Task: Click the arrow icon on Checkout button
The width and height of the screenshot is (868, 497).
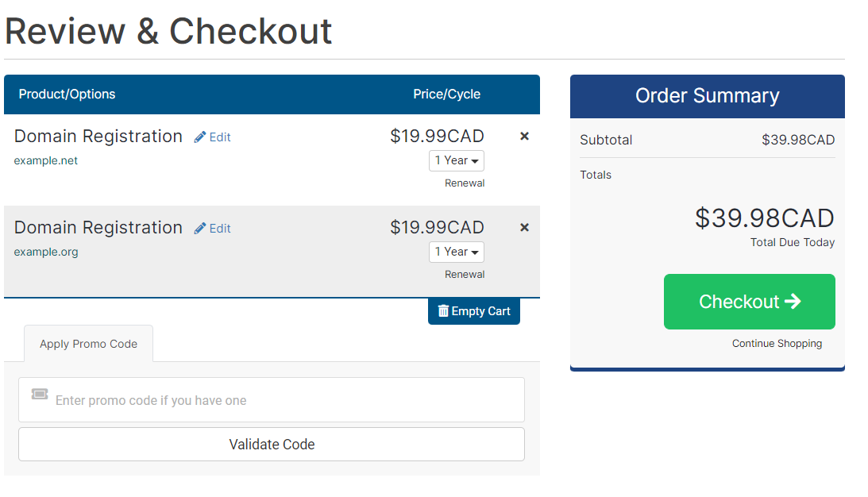Action: coord(793,301)
